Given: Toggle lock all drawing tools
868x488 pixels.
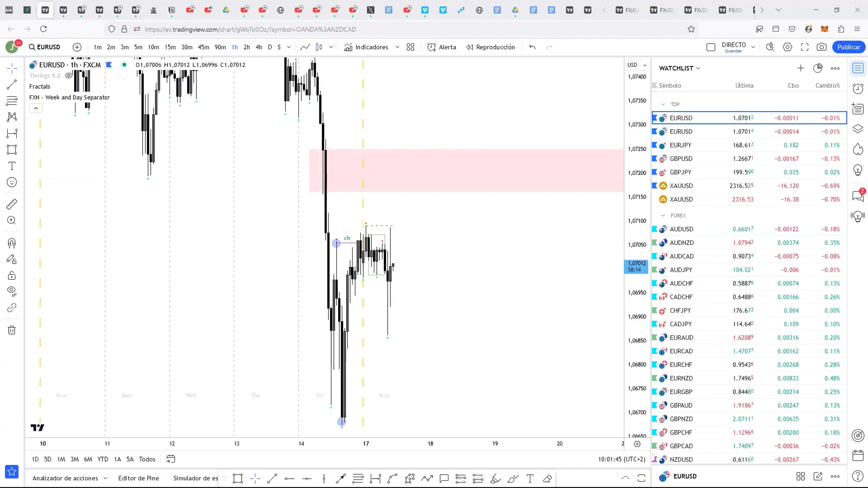Looking at the screenshot, I should [x=12, y=275].
